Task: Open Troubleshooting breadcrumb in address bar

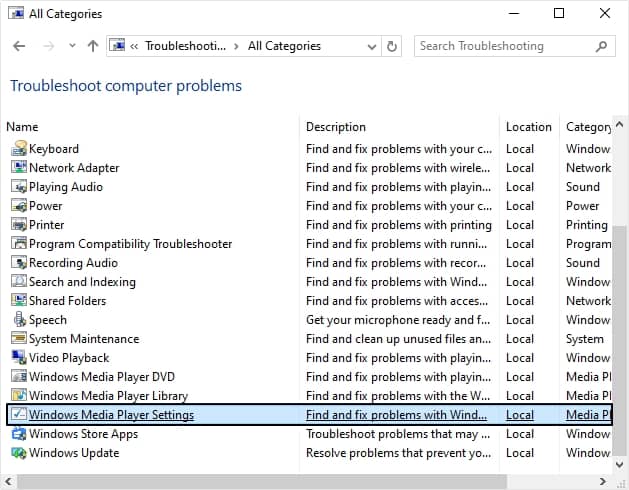Action: (185, 46)
